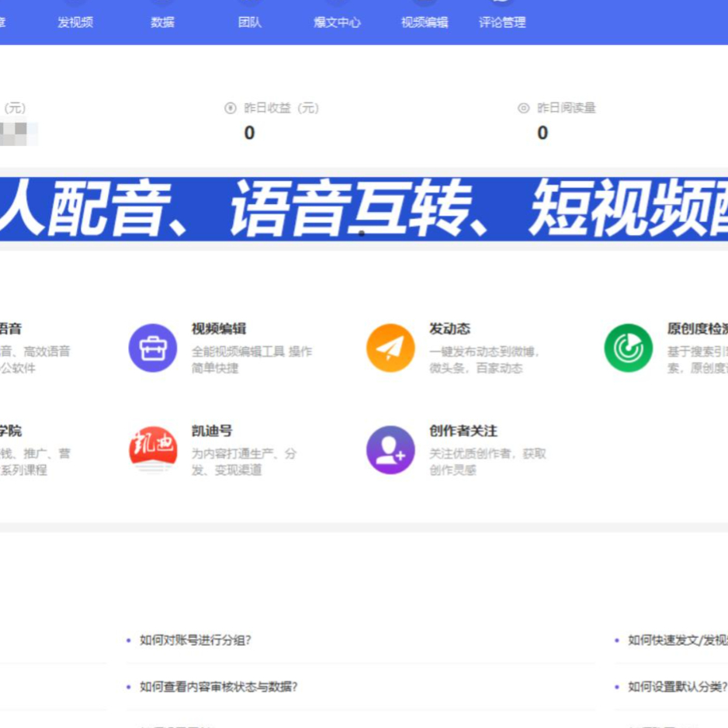Open the help link 如何对账号进行分组?
The height and width of the screenshot is (728, 728).
point(195,640)
